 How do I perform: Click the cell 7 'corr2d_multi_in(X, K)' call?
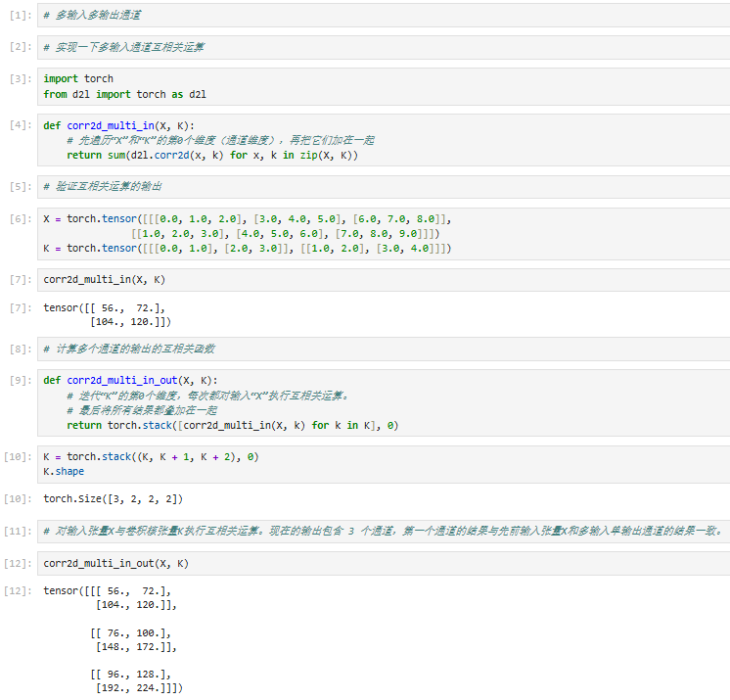(x=105, y=279)
